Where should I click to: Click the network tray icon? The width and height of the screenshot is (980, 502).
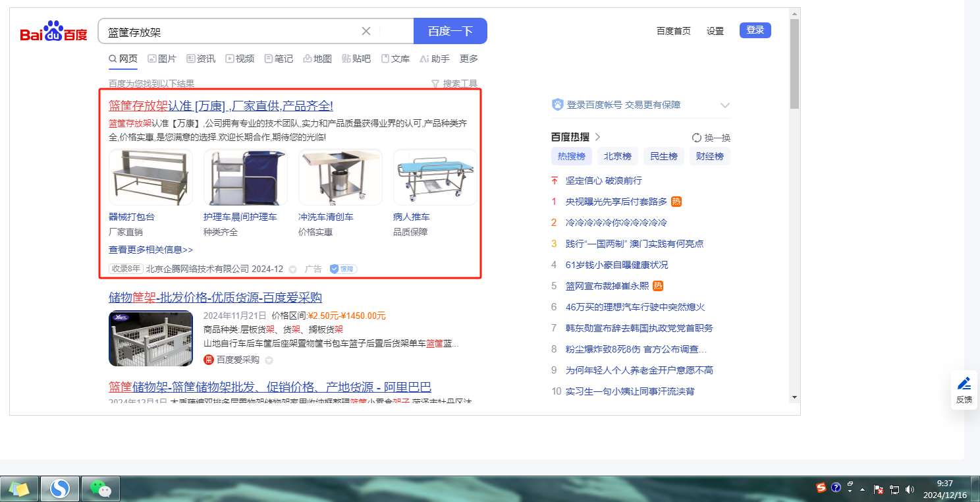(x=894, y=489)
